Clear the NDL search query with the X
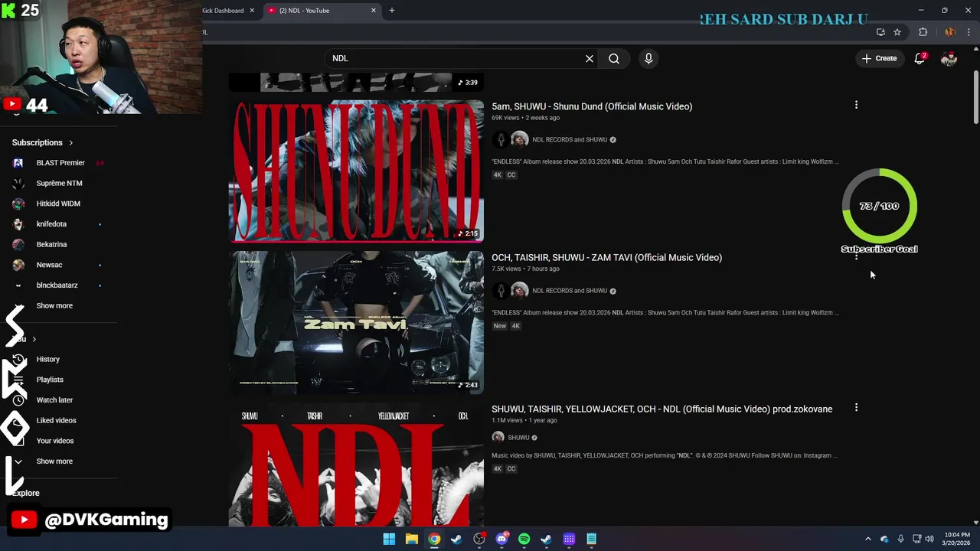This screenshot has width=980, height=551. click(590, 58)
